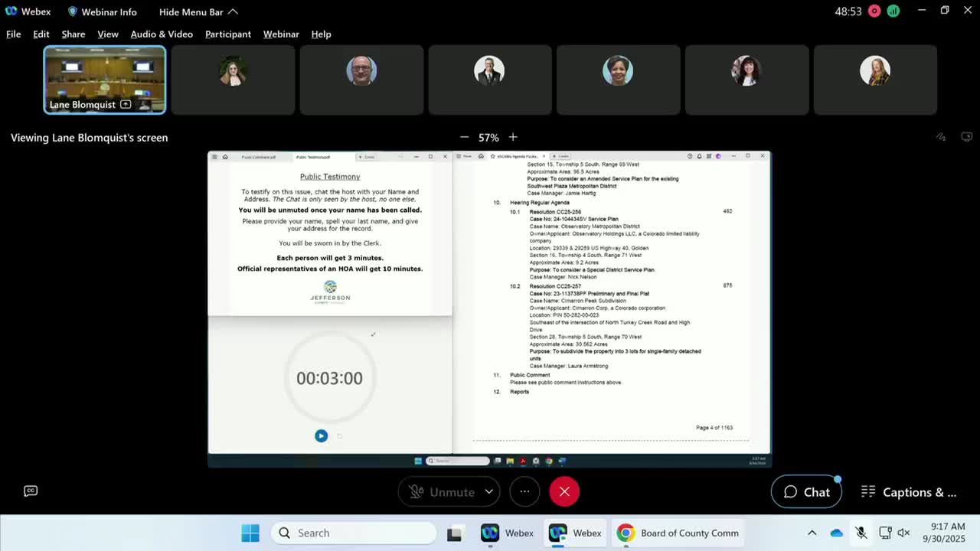Open the green connection statistics icon

click(893, 11)
